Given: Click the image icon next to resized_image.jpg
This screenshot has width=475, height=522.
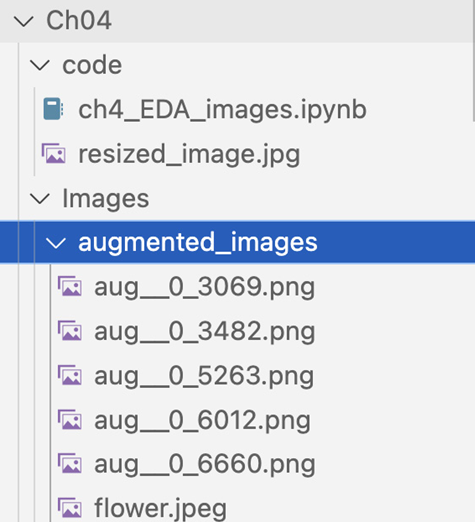Looking at the screenshot, I should pyautogui.click(x=53, y=153).
